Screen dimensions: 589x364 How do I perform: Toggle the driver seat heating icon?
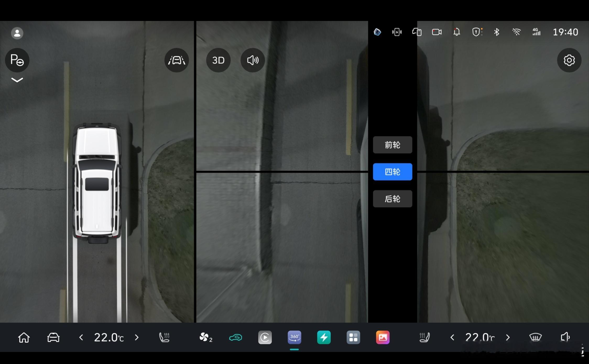(165, 337)
